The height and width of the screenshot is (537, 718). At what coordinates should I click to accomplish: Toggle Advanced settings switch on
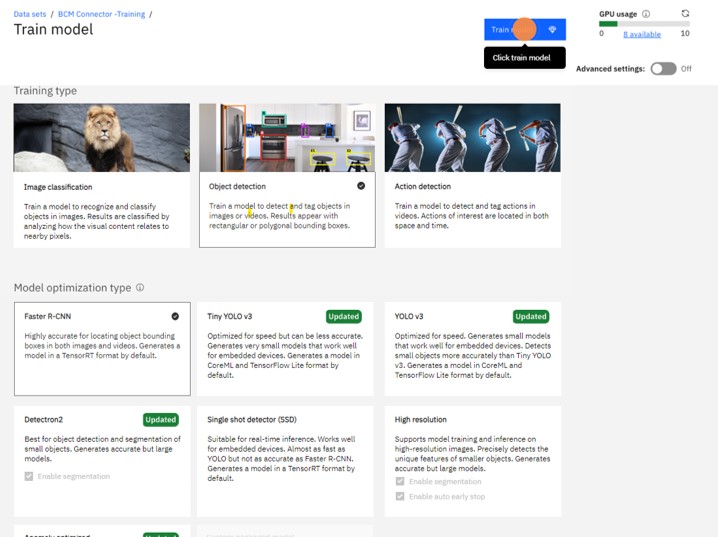[663, 69]
